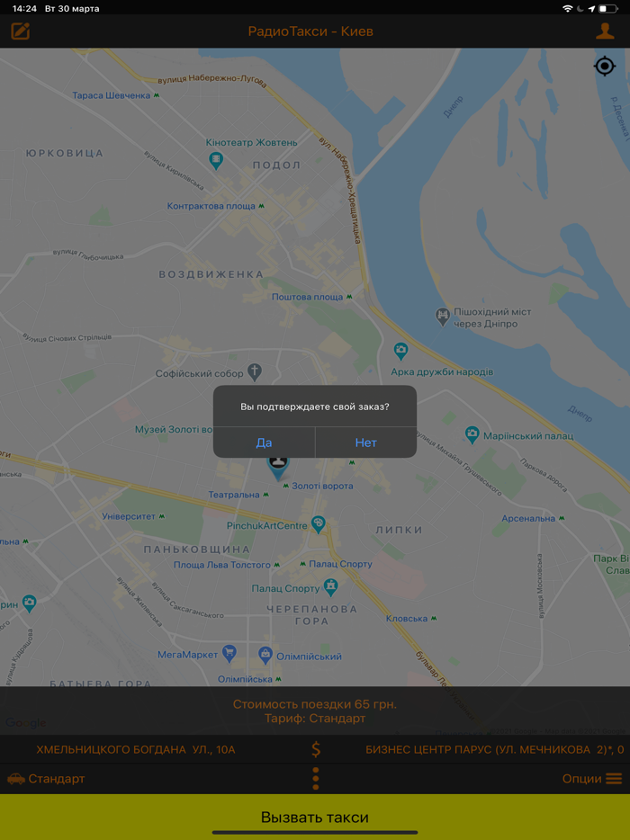
Task: Click the Арка дружби народів camera marker
Action: [400, 352]
